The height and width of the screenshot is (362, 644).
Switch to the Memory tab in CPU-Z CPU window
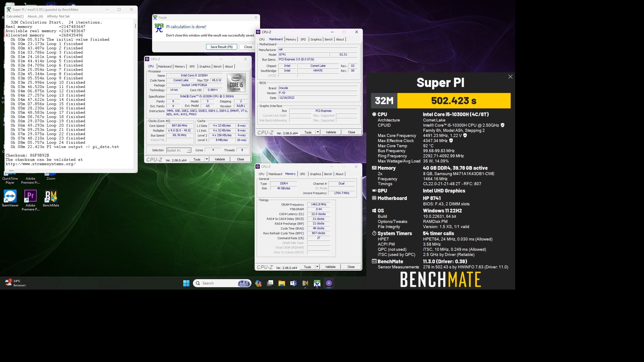click(180, 67)
